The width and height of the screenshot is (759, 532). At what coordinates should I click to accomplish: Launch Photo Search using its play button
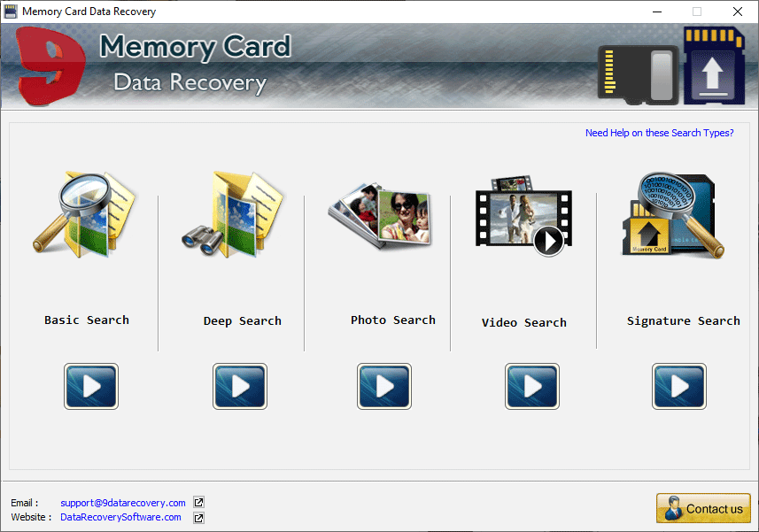point(383,386)
